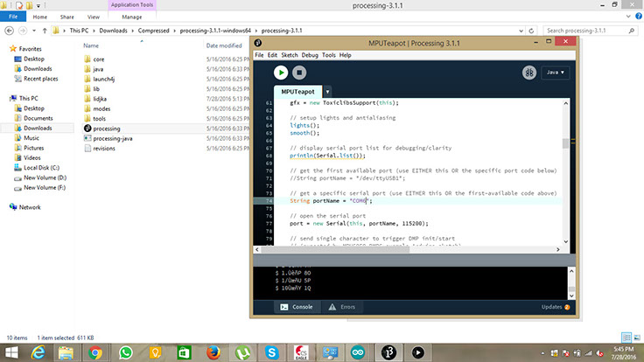Open the Explorer View ribbon tab
The image size is (644, 362).
point(94,17)
